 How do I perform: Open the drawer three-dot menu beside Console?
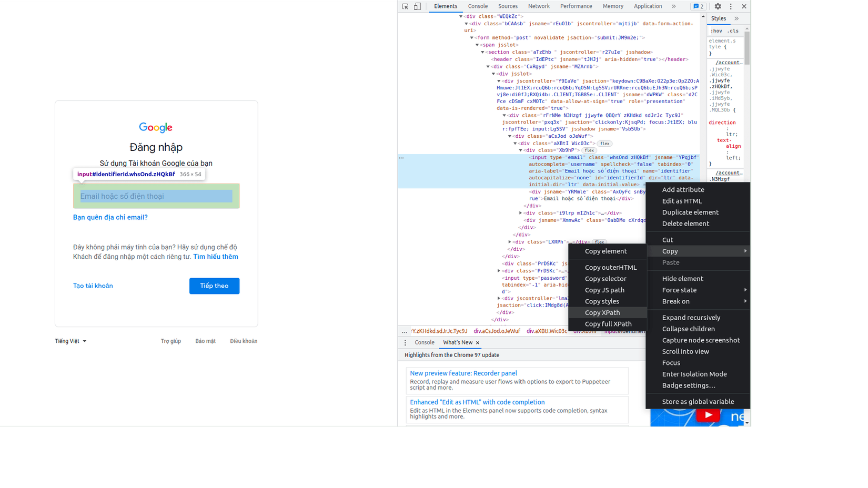(x=405, y=342)
